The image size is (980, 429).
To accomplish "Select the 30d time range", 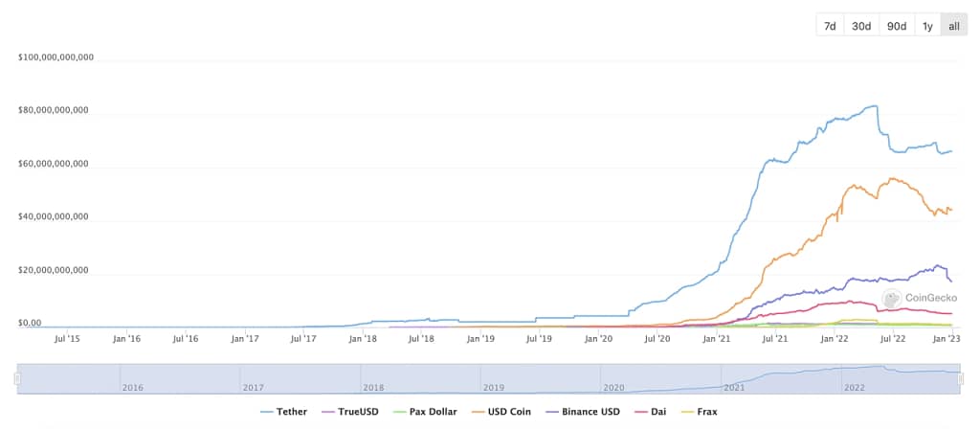I will pyautogui.click(x=861, y=26).
